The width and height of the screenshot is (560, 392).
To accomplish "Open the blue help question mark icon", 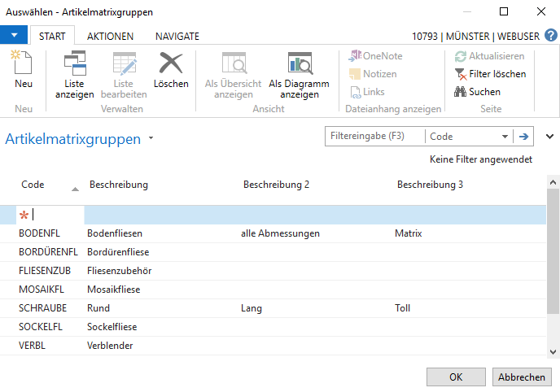I will pyautogui.click(x=551, y=36).
